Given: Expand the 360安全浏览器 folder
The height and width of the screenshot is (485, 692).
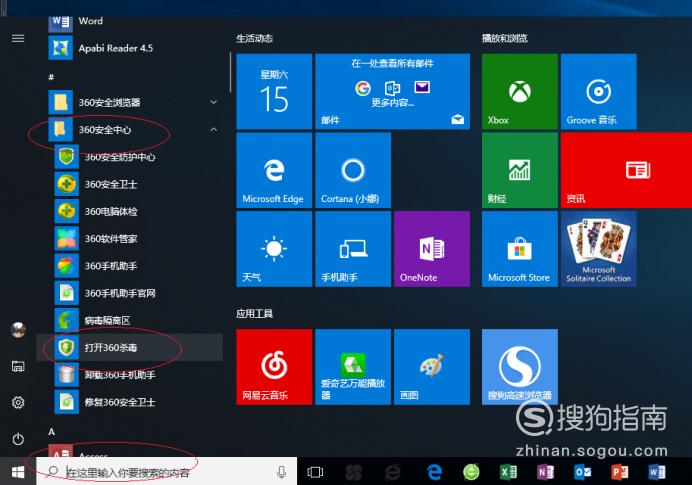Looking at the screenshot, I should click(x=130, y=102).
